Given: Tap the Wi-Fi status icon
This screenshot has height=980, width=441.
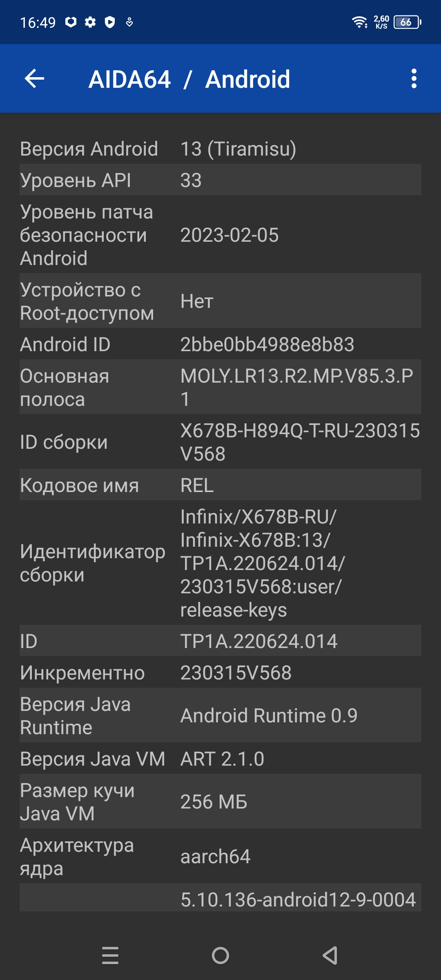Looking at the screenshot, I should [x=360, y=22].
